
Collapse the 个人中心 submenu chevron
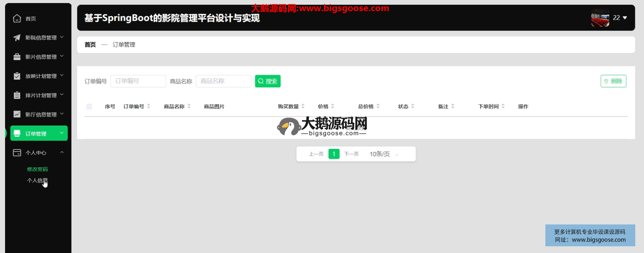[62, 153]
